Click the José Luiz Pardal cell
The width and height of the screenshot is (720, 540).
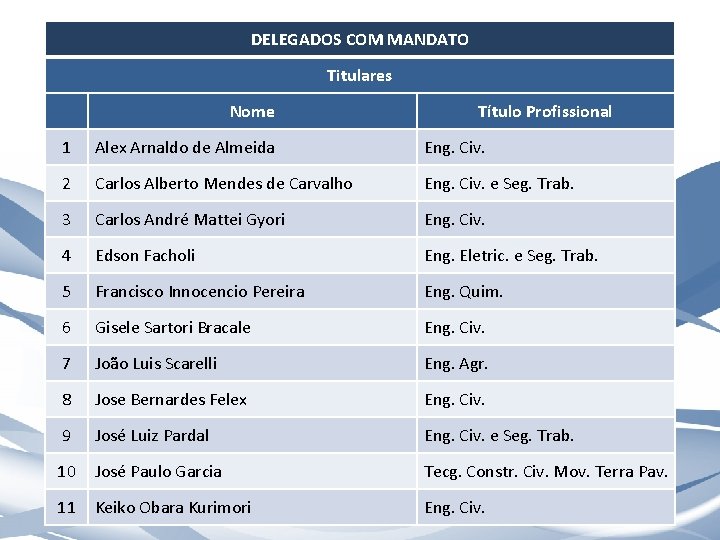point(252,435)
